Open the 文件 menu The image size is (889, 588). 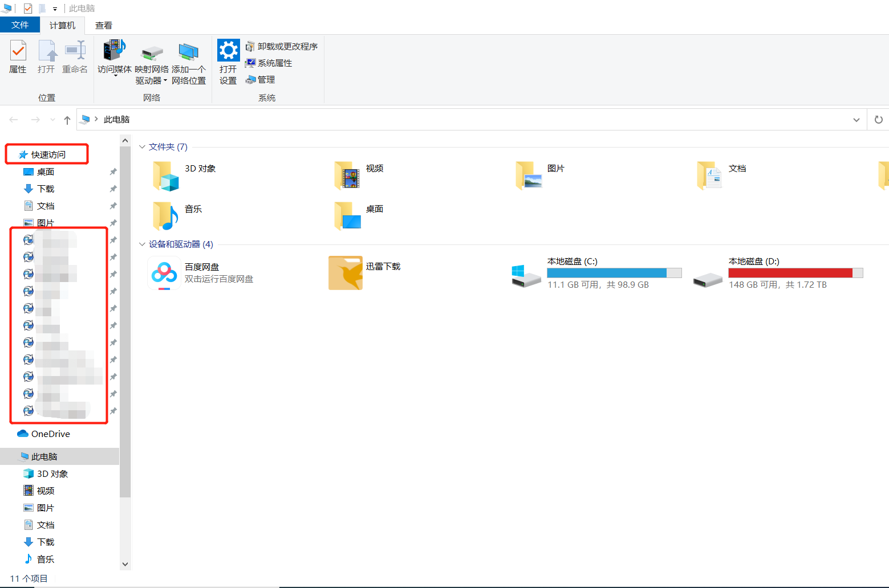pos(20,25)
